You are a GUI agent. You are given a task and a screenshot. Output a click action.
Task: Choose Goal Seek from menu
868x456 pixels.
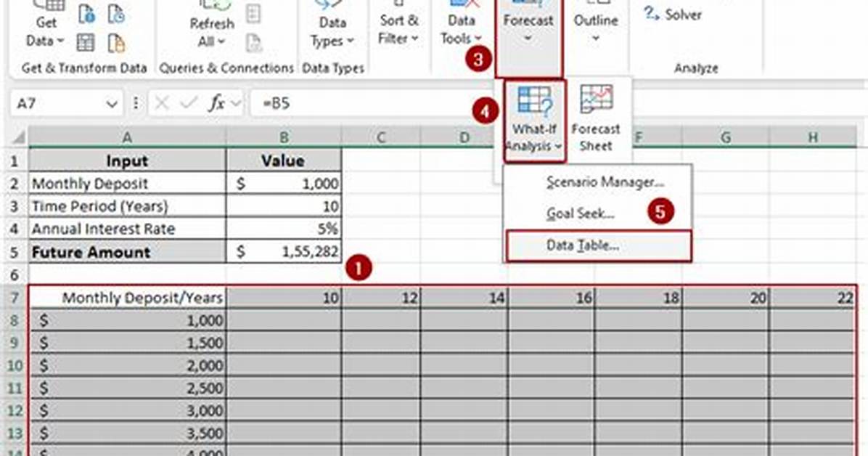coord(580,213)
